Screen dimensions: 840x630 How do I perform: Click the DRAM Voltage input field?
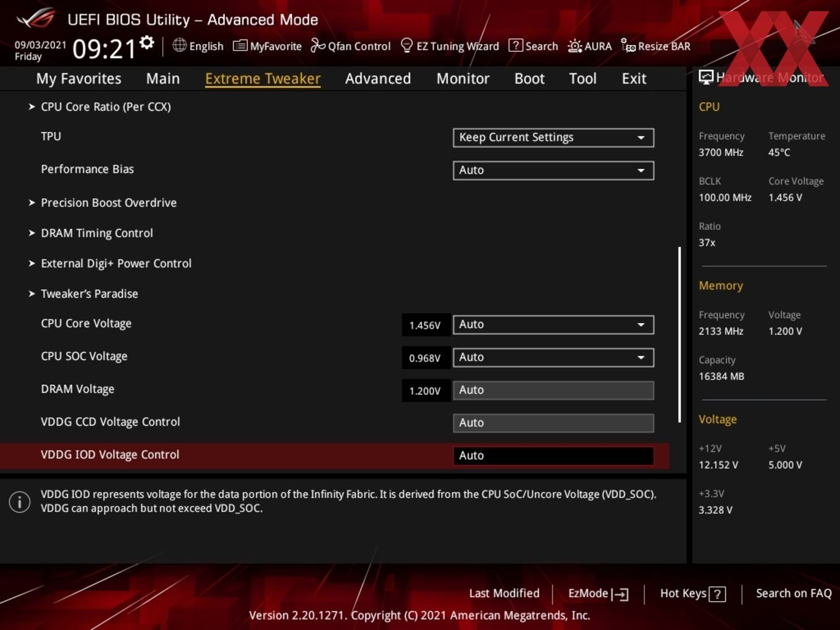coord(553,390)
